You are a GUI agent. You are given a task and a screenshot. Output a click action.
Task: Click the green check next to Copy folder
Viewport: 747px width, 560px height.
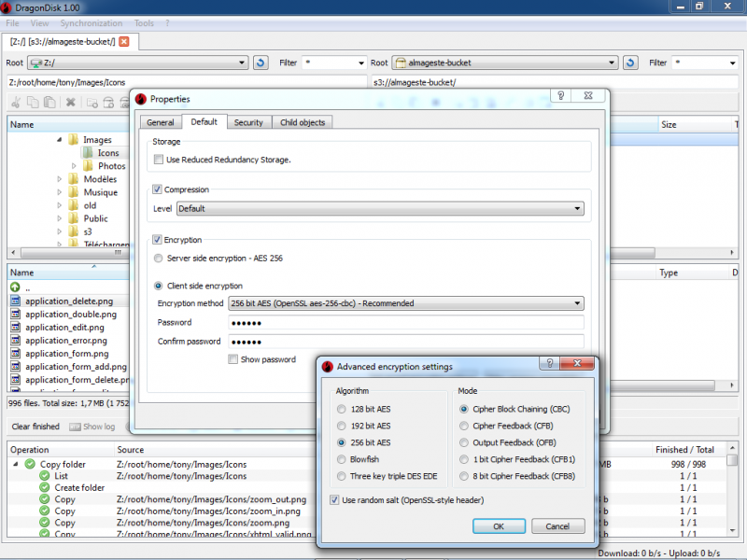tap(30, 464)
